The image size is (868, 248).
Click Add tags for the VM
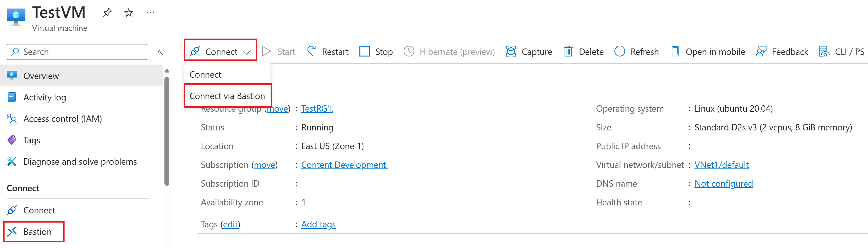(318, 224)
